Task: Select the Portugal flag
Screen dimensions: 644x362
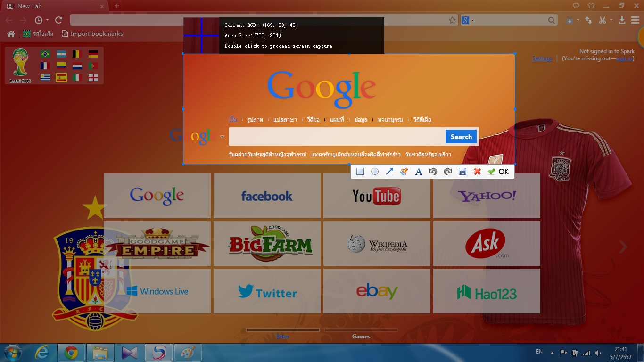Action: coord(93,66)
